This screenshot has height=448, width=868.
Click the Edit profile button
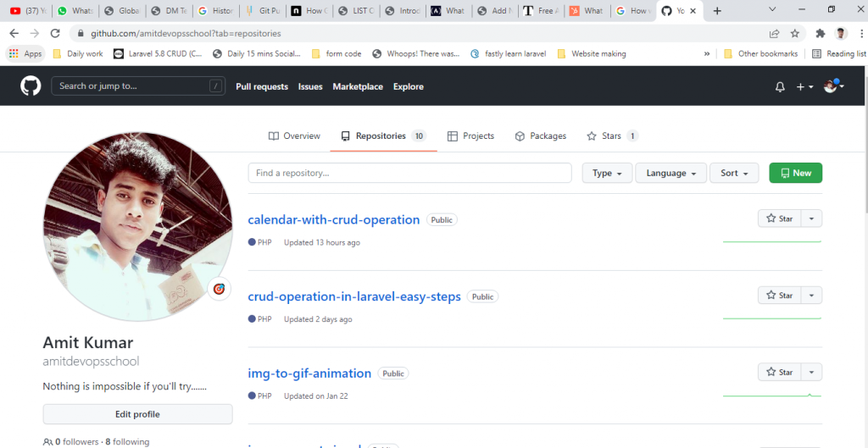137,414
